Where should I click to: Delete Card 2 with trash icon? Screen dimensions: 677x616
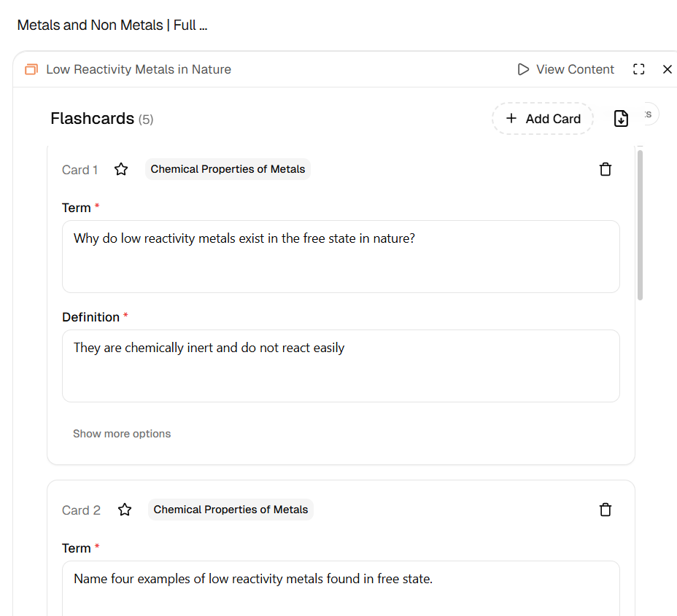(x=606, y=510)
